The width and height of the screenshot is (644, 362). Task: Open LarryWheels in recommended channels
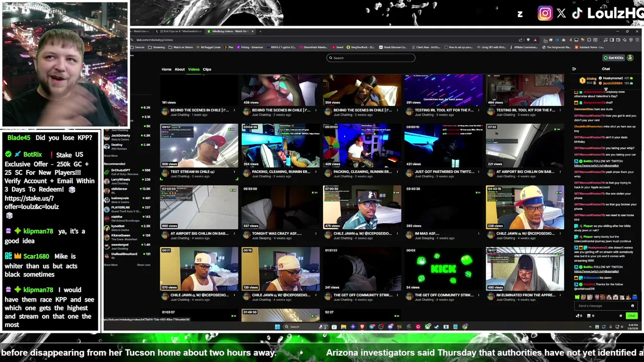[x=126, y=180]
